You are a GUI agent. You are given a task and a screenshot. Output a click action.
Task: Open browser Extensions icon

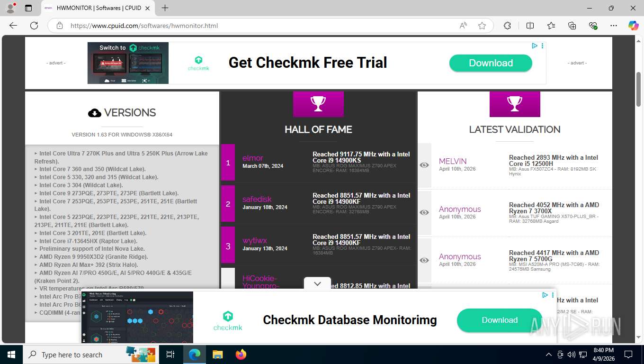507,26
